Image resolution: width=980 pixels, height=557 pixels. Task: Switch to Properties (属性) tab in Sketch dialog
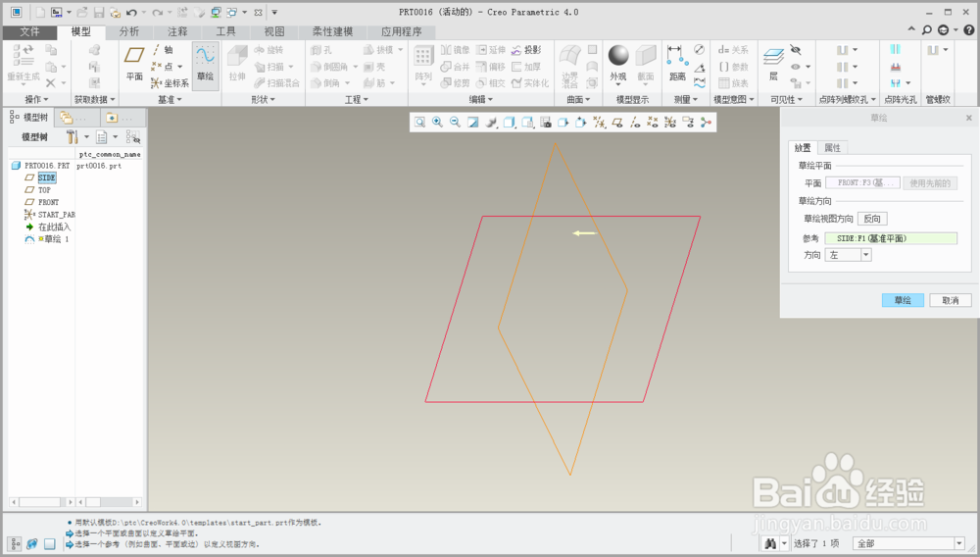point(832,147)
